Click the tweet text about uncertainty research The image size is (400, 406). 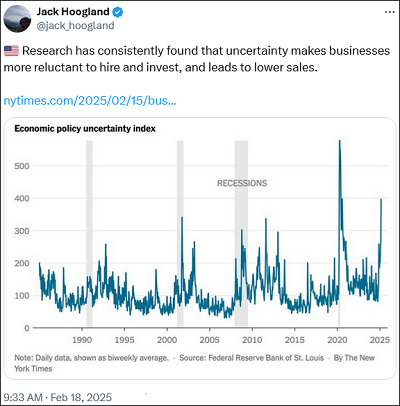197,59
